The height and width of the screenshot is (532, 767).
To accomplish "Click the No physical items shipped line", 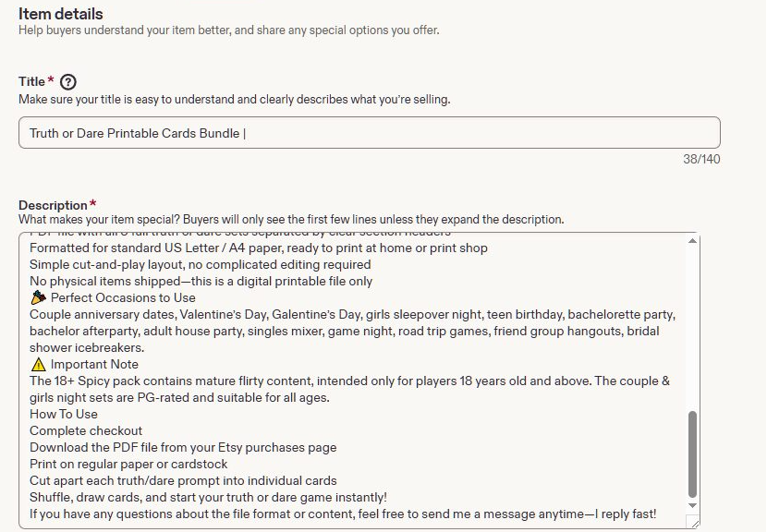I will (201, 281).
